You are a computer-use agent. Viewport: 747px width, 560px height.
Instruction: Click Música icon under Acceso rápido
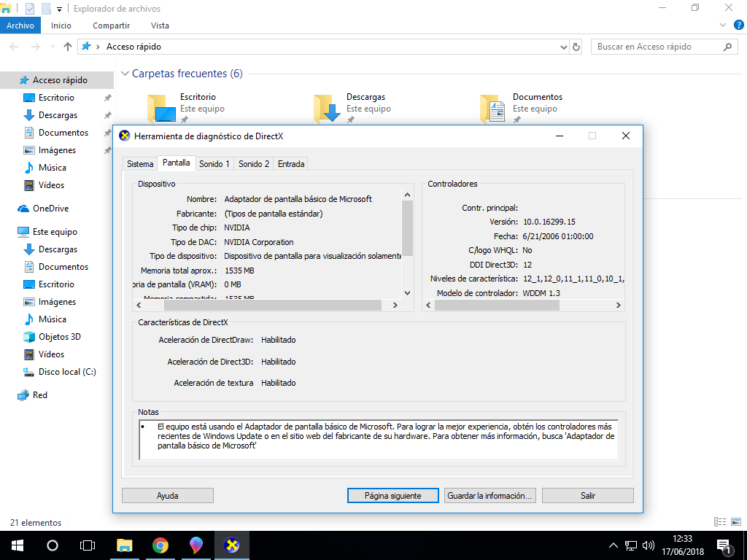click(29, 168)
